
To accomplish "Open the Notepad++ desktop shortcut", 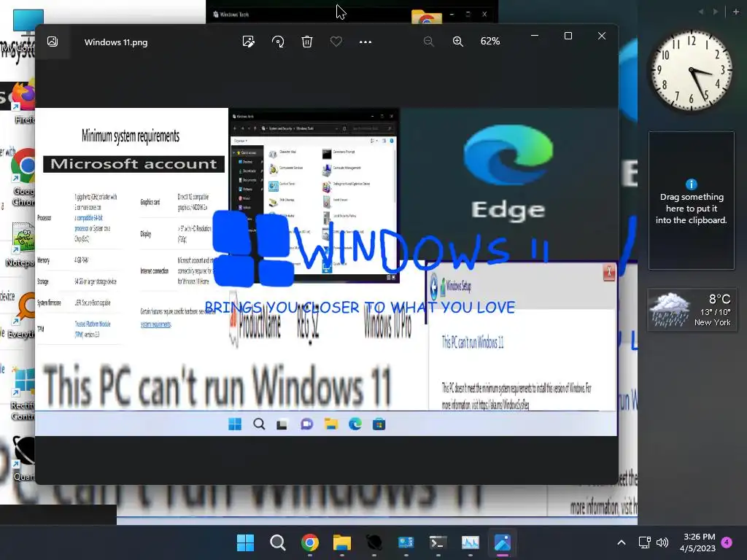I will 21,245.
